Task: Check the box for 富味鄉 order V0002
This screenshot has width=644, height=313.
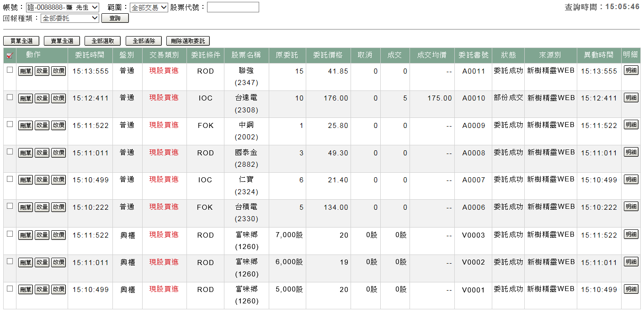Action: (10, 261)
